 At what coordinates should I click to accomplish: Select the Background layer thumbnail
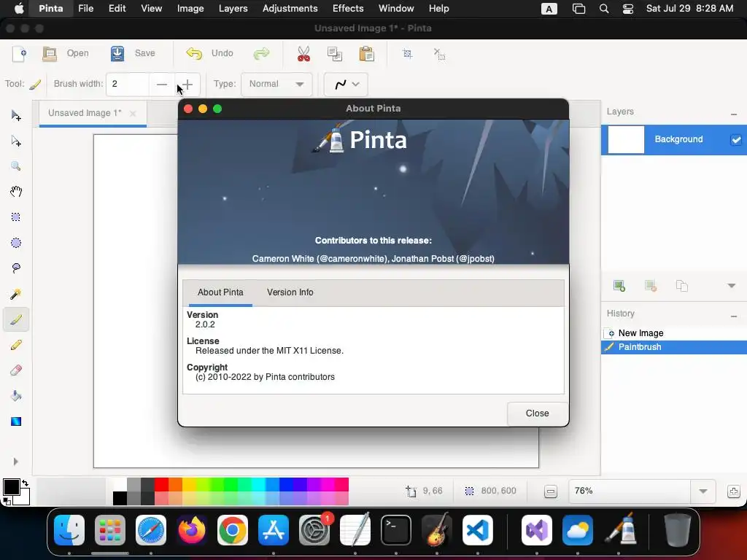coord(626,139)
